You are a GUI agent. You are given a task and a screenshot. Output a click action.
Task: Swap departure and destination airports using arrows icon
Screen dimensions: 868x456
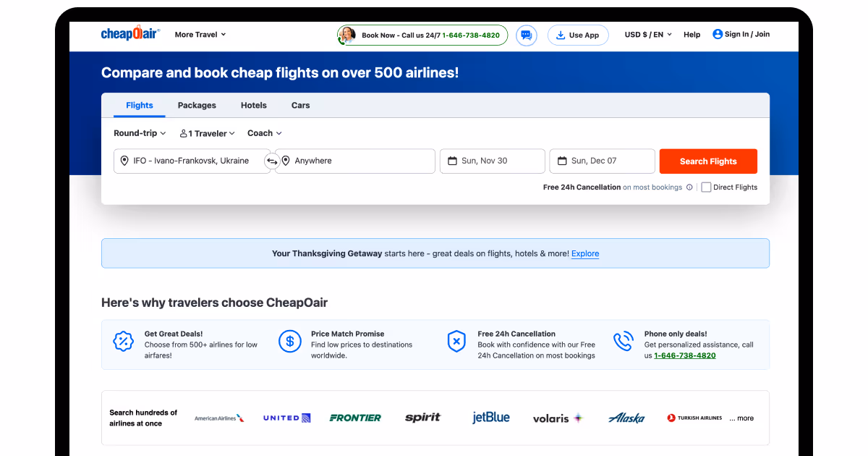point(273,161)
